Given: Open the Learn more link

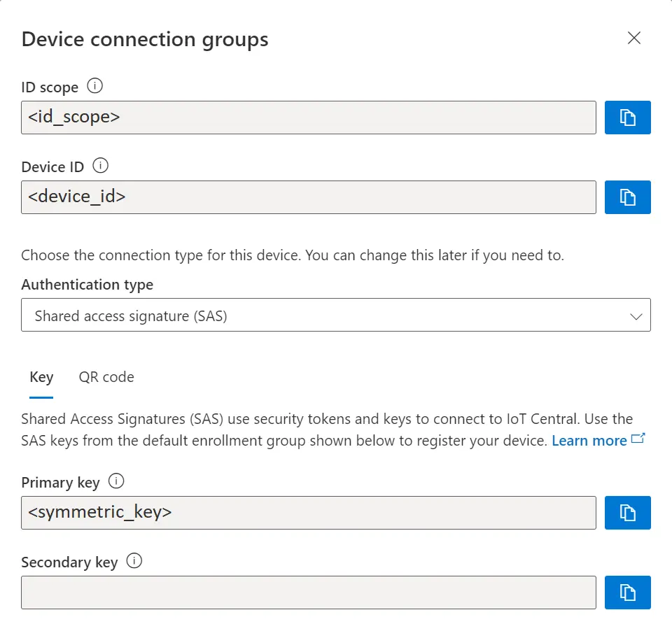Looking at the screenshot, I should pos(598,440).
